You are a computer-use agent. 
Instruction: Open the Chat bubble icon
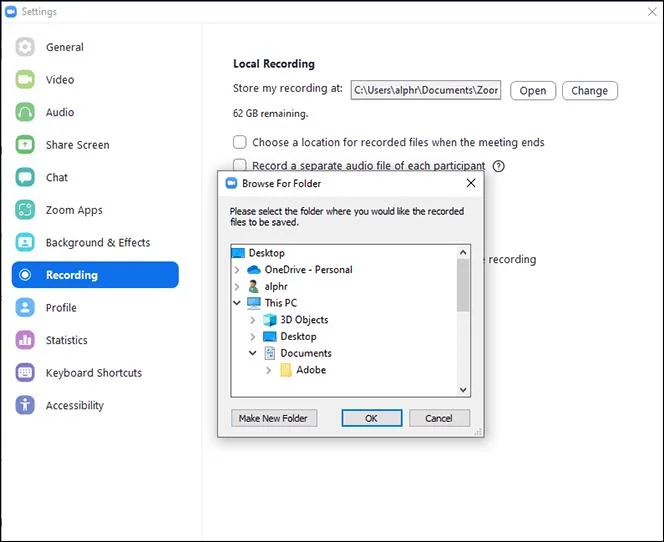tap(25, 177)
